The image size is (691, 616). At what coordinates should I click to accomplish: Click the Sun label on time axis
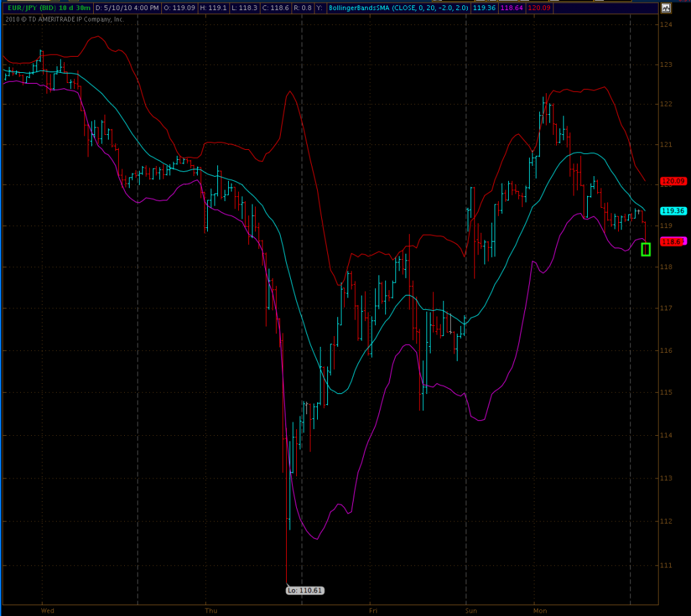[x=471, y=610]
